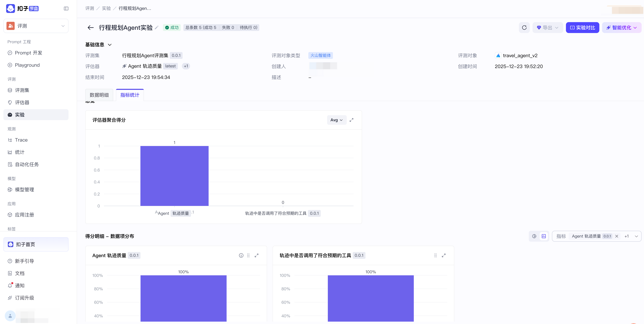Open the 评测 workspace selector dropdown
Viewport: 644px width, 324px height.
[36, 26]
